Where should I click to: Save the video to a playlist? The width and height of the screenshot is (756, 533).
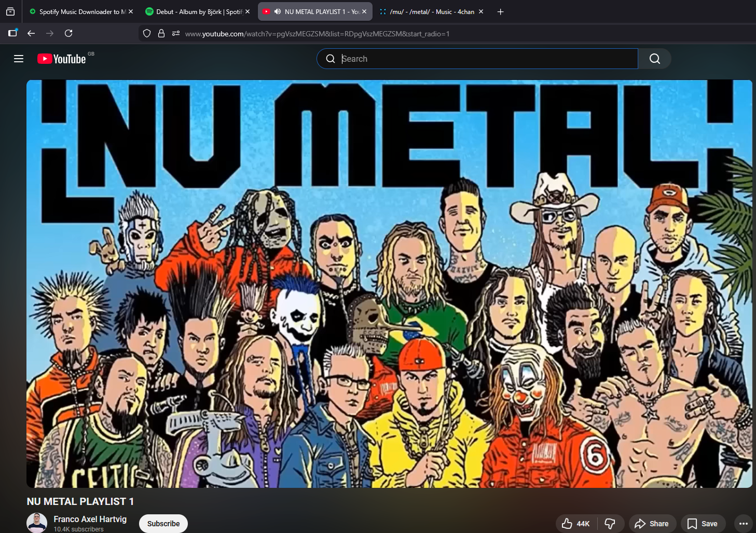(x=703, y=524)
